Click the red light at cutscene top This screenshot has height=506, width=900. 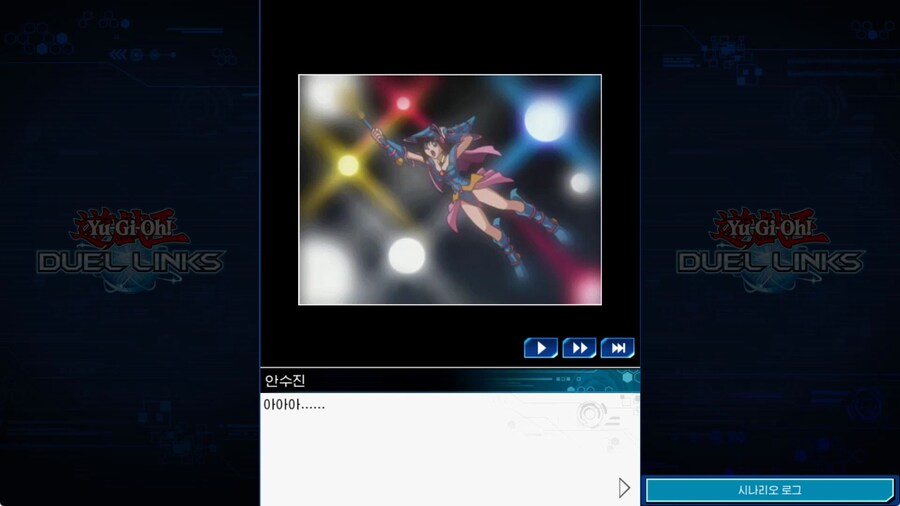(x=403, y=103)
